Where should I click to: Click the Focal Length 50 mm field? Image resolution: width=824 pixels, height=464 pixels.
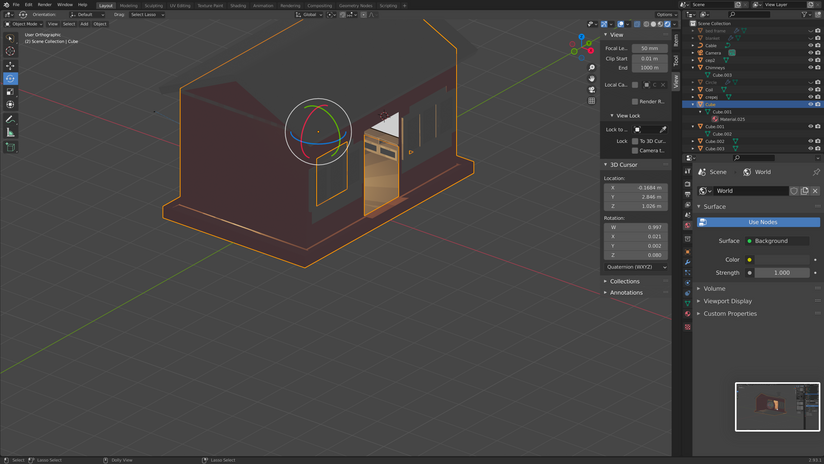[x=650, y=48]
